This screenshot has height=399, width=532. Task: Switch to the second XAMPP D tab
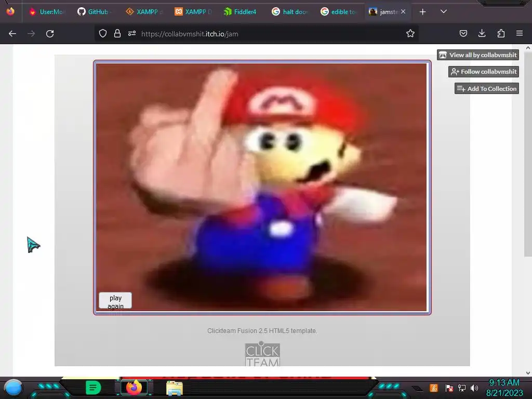point(193,12)
